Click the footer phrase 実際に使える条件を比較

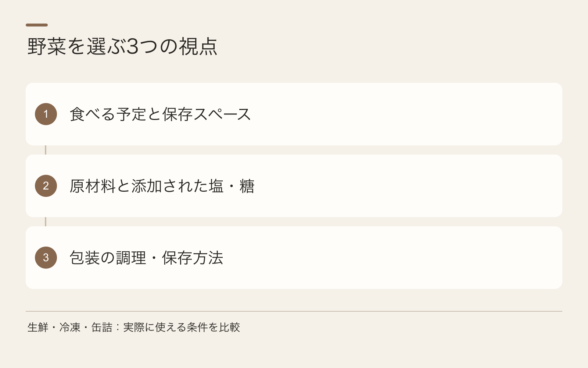click(182, 327)
